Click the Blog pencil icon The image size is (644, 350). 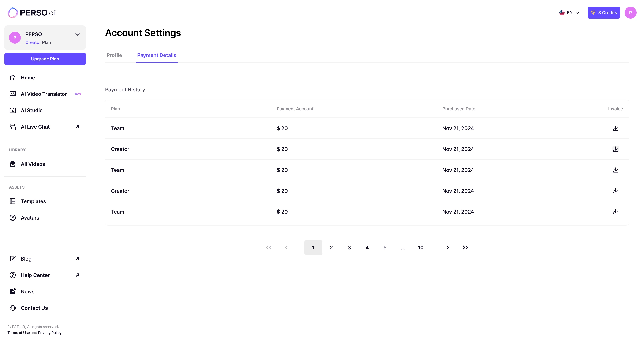pos(12,259)
